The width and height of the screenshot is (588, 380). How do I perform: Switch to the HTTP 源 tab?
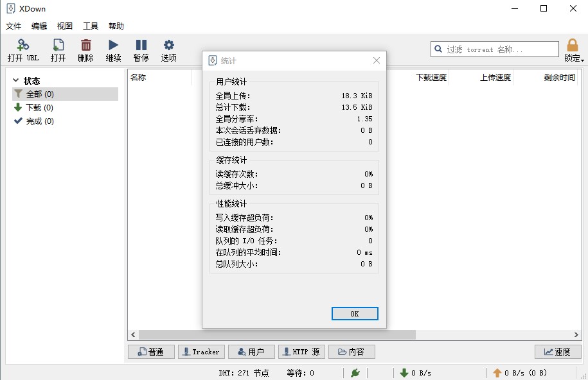click(x=302, y=352)
